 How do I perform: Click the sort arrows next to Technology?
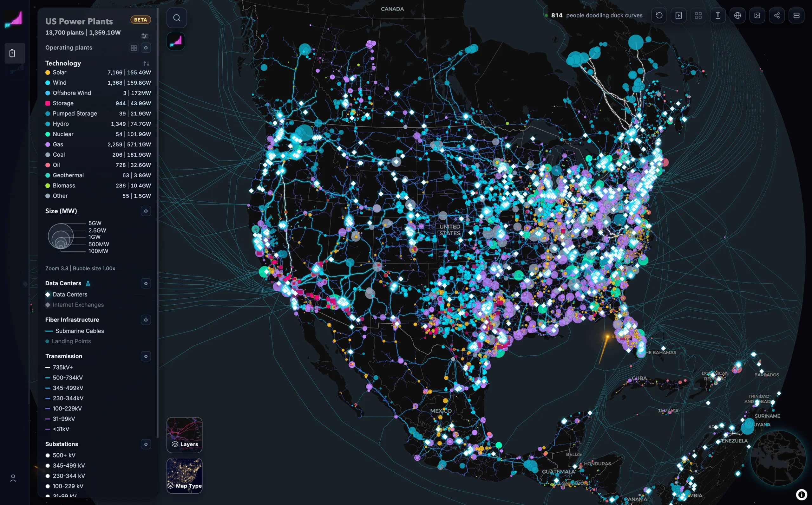pyautogui.click(x=146, y=63)
